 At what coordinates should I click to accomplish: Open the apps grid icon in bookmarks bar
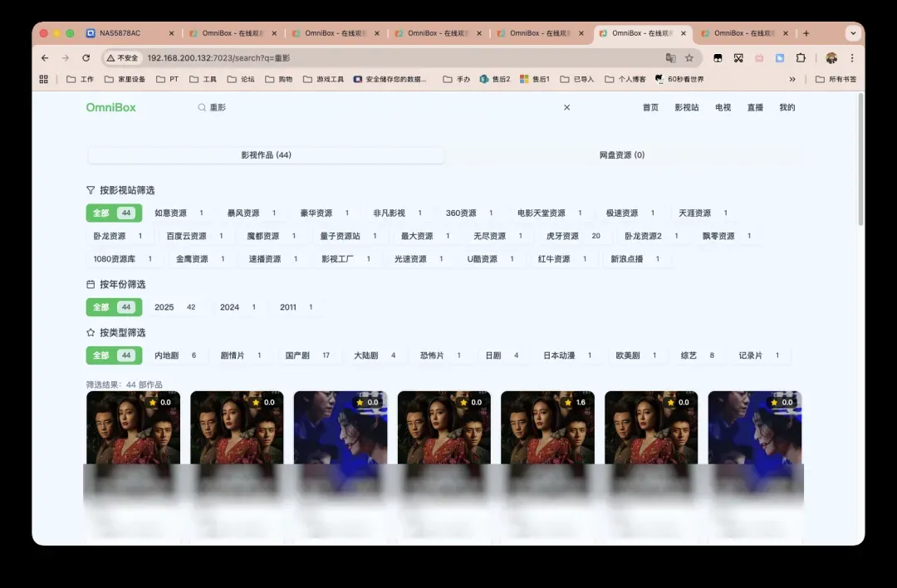pos(44,80)
